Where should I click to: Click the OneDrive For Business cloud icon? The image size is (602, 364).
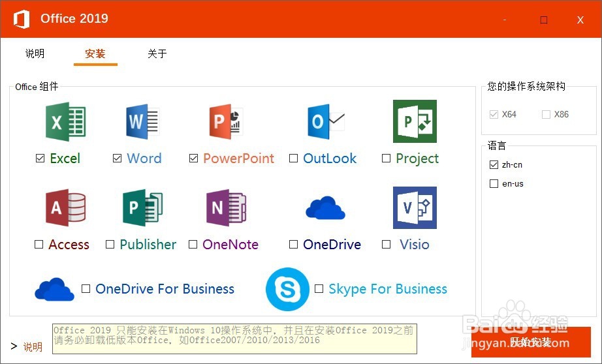click(x=54, y=289)
